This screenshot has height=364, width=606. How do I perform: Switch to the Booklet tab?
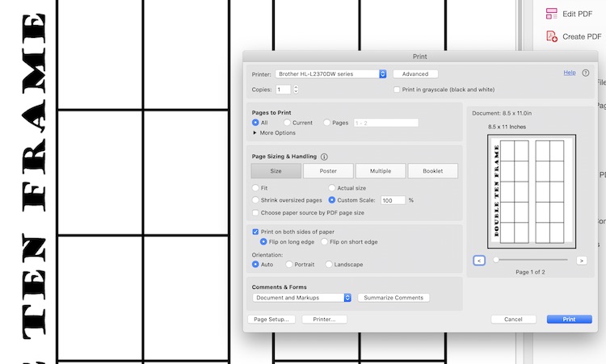[x=433, y=171]
